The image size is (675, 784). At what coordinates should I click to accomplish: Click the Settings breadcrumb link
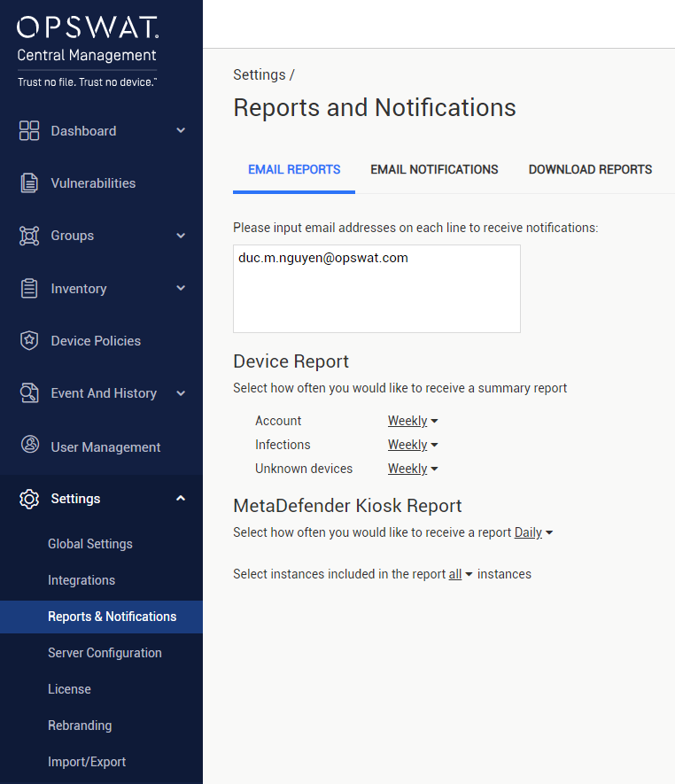tap(259, 75)
